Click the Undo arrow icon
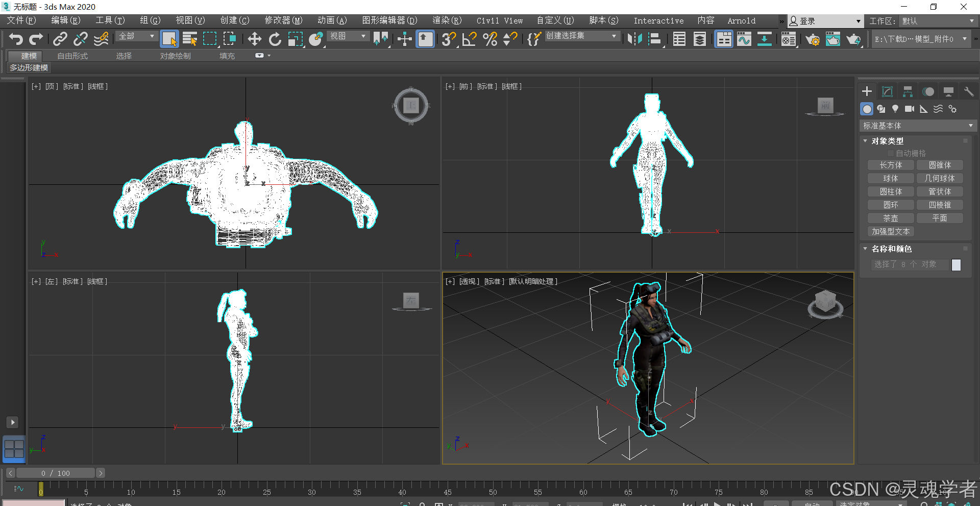This screenshot has height=506, width=980. click(x=16, y=39)
